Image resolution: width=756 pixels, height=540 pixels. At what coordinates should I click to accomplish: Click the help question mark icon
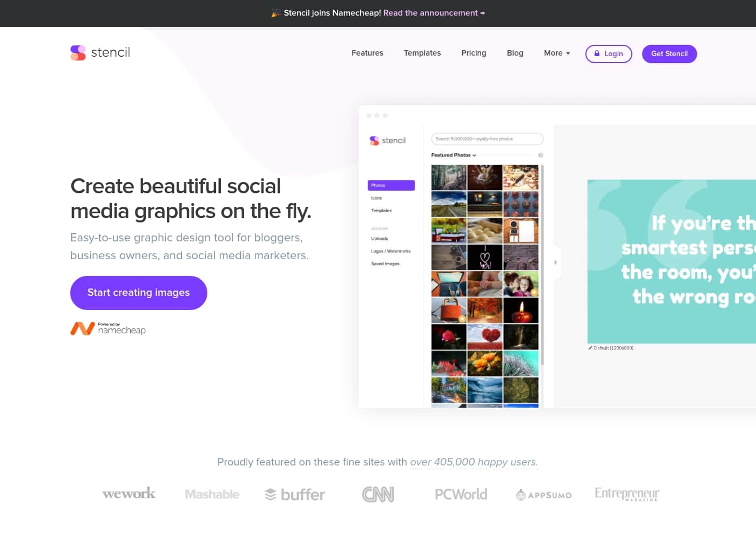click(541, 155)
